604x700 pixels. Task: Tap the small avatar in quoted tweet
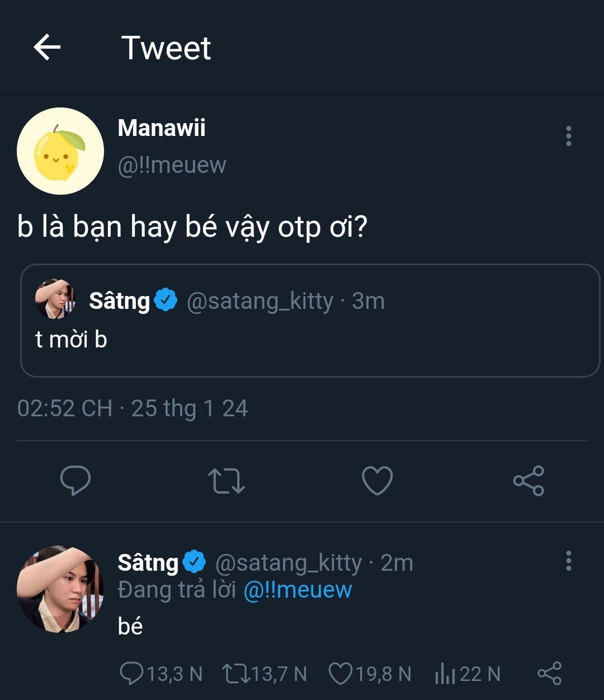(55, 299)
